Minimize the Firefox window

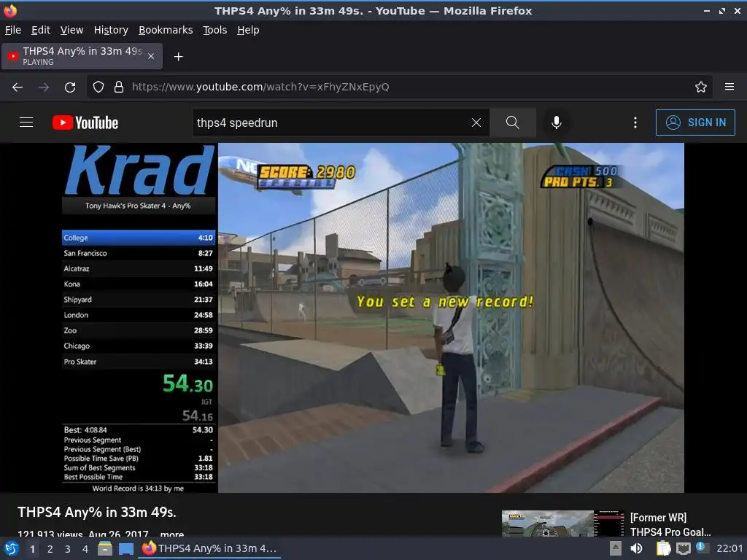click(707, 10)
